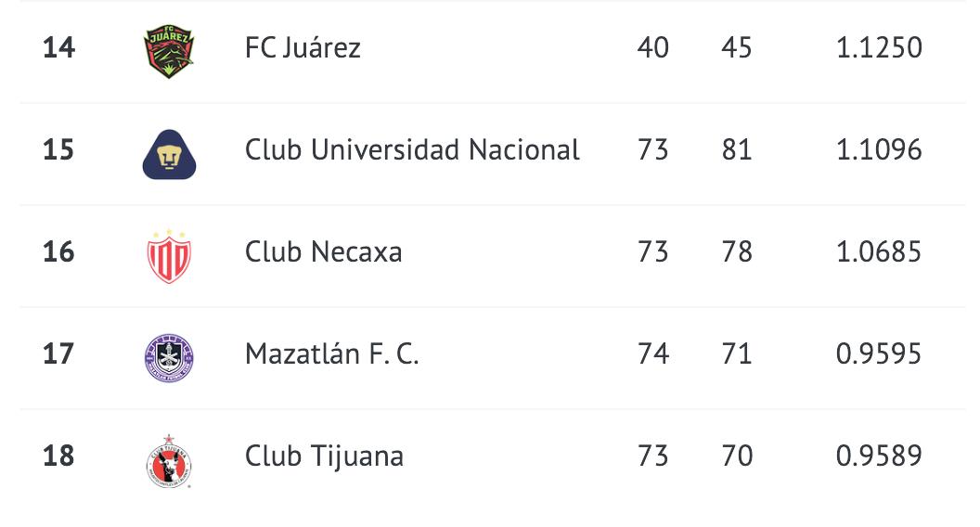Click Club Universidad Nacional quotient 1.1096

879,149
